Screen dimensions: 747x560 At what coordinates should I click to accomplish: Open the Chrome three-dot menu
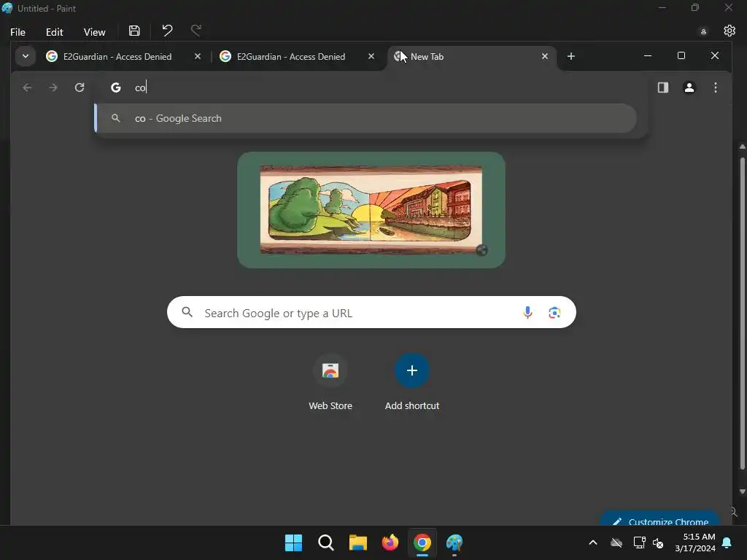point(715,87)
